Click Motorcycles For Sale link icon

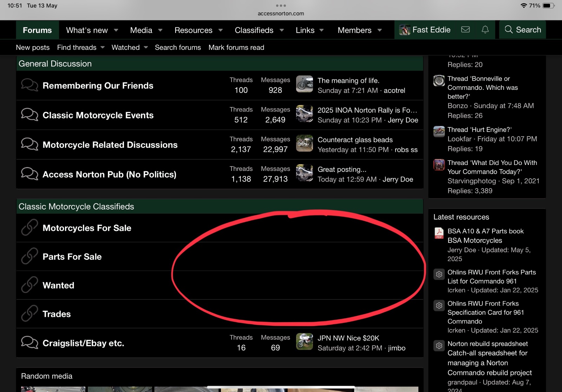[30, 228]
